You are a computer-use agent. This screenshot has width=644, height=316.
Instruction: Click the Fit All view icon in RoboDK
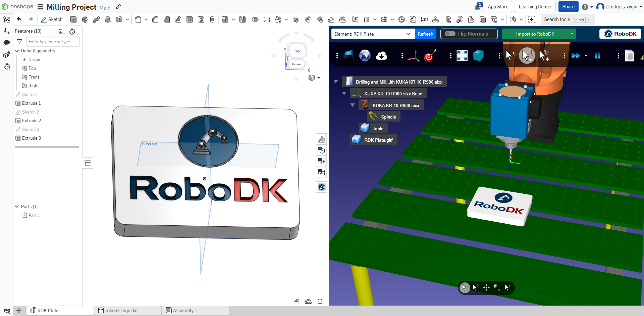point(462,56)
